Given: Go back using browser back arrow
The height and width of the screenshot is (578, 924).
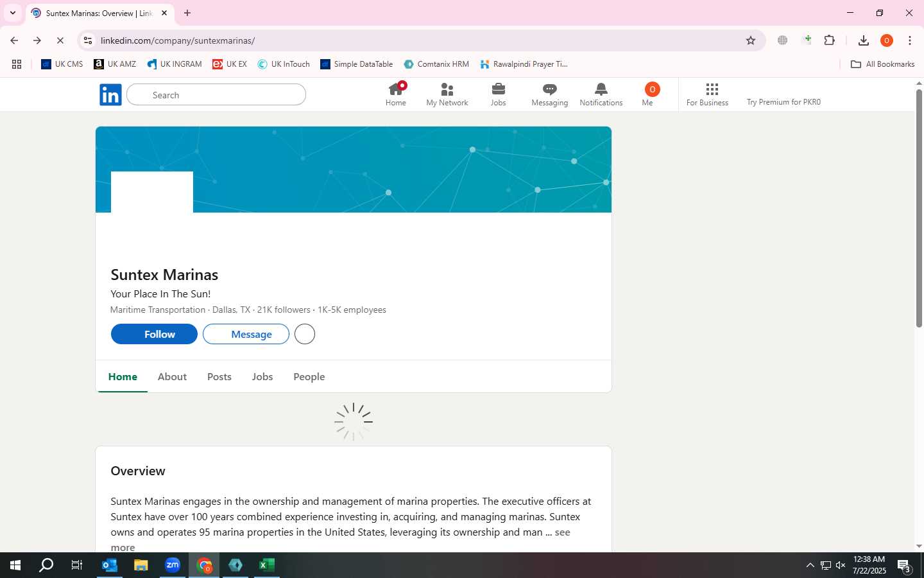Looking at the screenshot, I should coord(14,40).
